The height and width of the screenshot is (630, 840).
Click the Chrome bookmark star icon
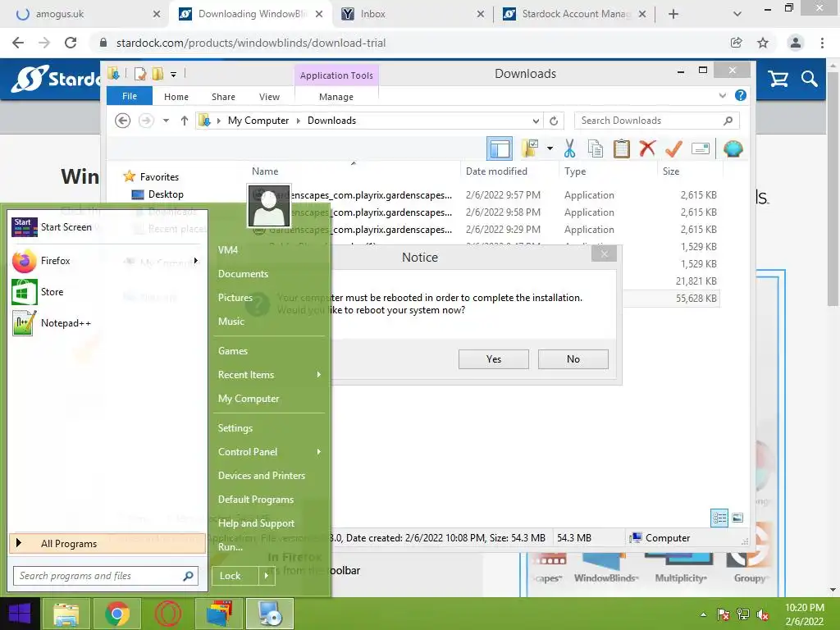point(763,43)
